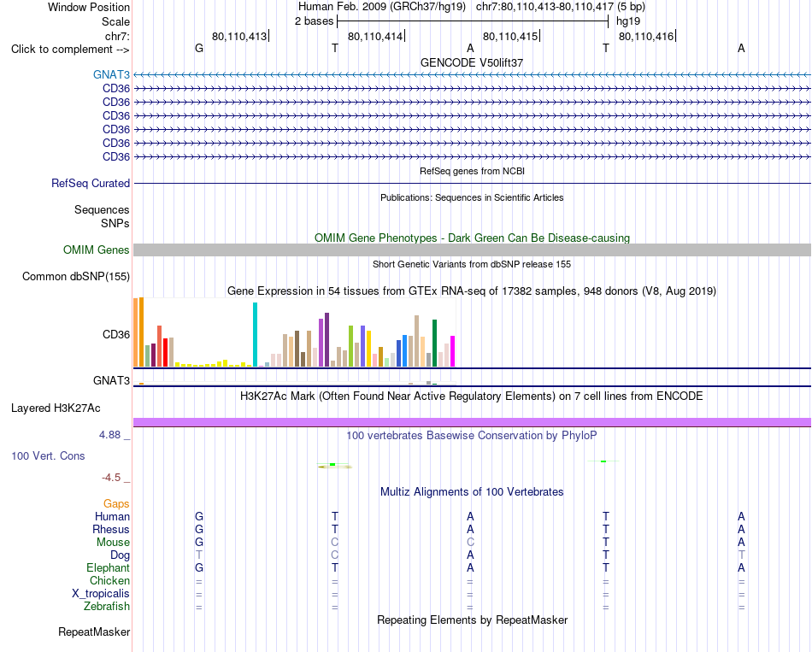Click the 80,110,415 position marker
812x652 pixels.
click(x=510, y=36)
